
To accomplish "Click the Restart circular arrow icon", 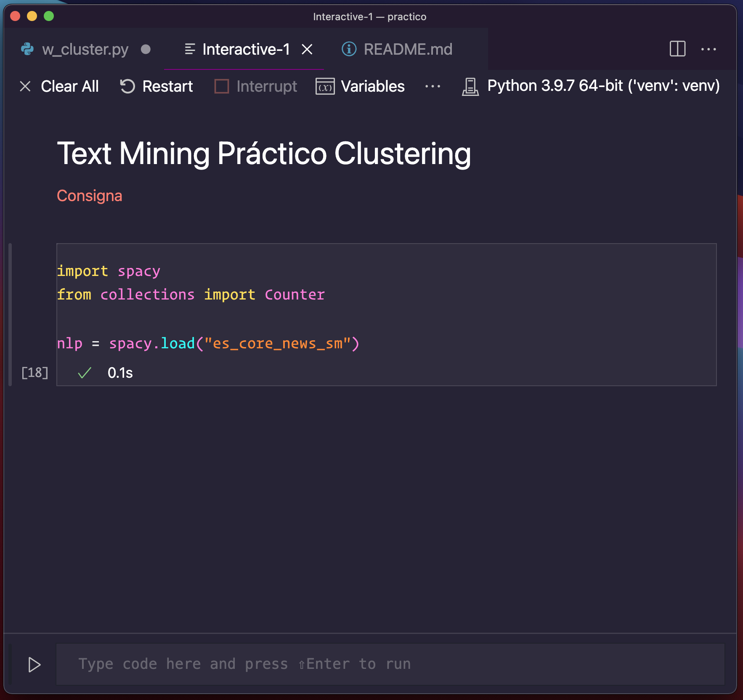I will coord(127,86).
